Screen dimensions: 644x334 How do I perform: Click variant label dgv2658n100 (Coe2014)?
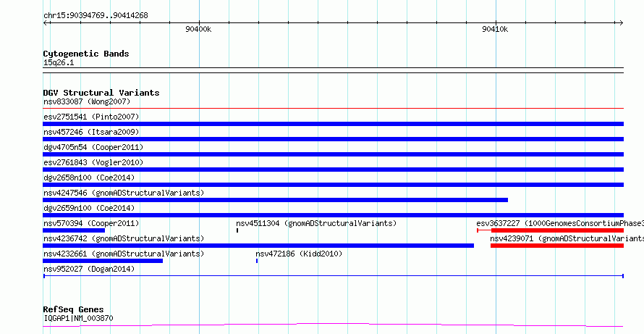pyautogui.click(x=89, y=178)
